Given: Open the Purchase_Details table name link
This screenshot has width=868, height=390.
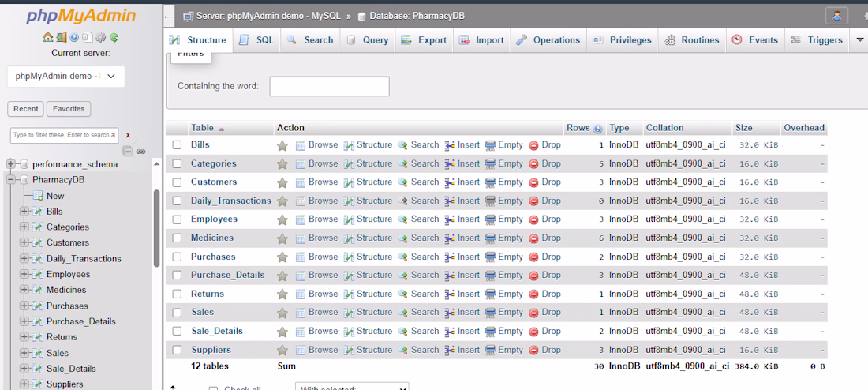Looking at the screenshot, I should pos(227,275).
